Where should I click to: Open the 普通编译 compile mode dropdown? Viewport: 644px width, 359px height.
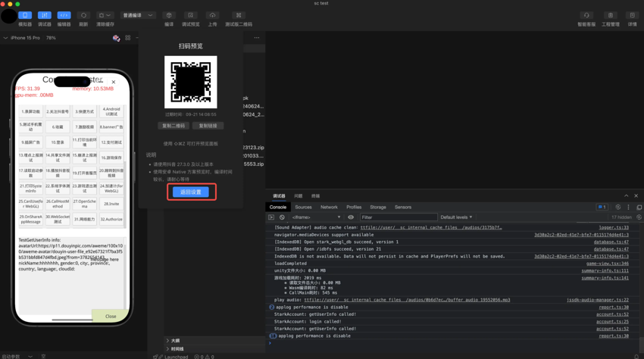[x=137, y=15]
